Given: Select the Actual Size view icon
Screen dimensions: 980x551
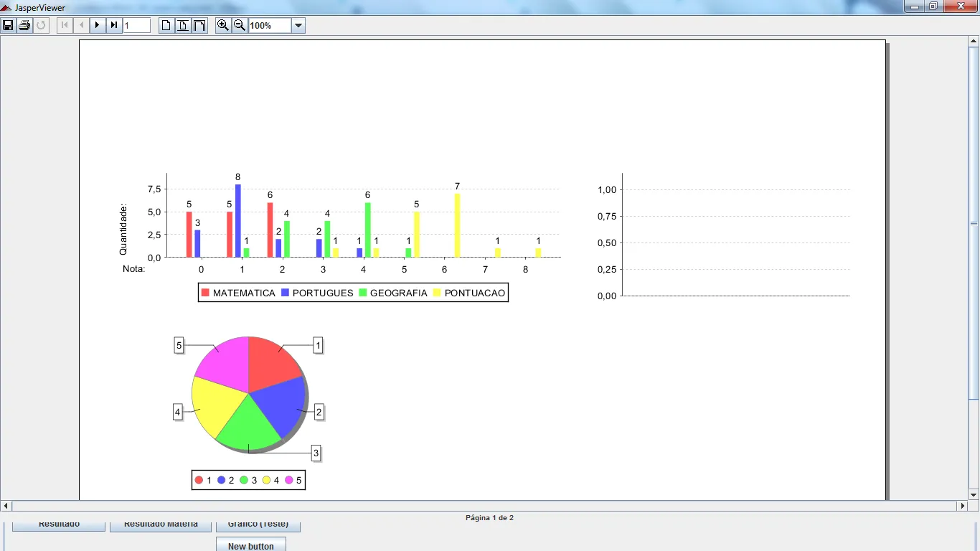Looking at the screenshot, I should [x=166, y=26].
